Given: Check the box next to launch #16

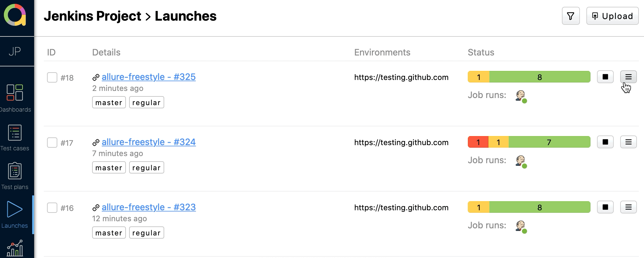Looking at the screenshot, I should 52,208.
